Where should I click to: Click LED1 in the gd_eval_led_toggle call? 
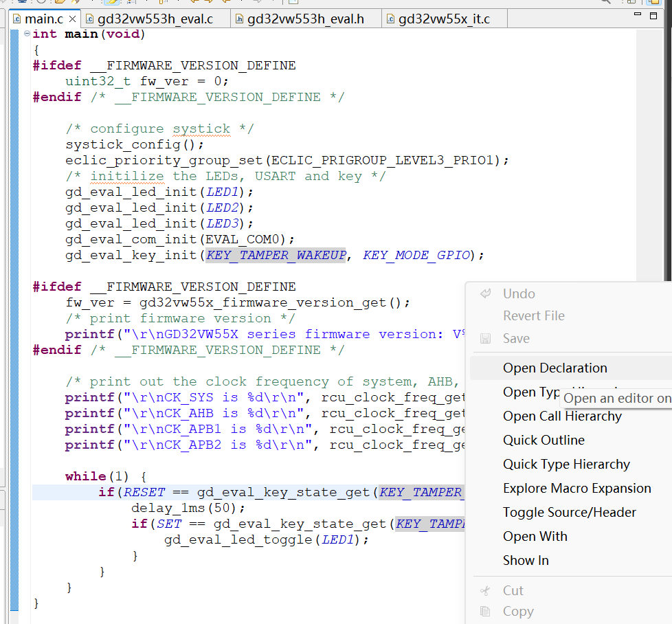click(x=338, y=539)
